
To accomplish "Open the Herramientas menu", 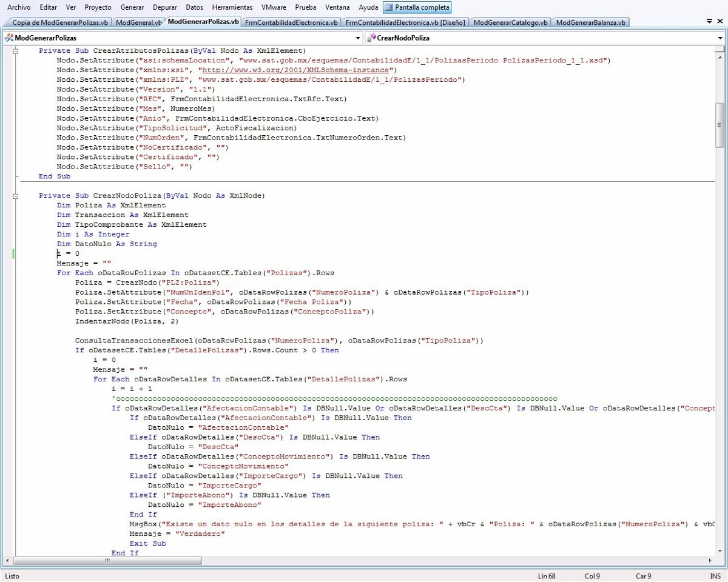I will (x=232, y=7).
